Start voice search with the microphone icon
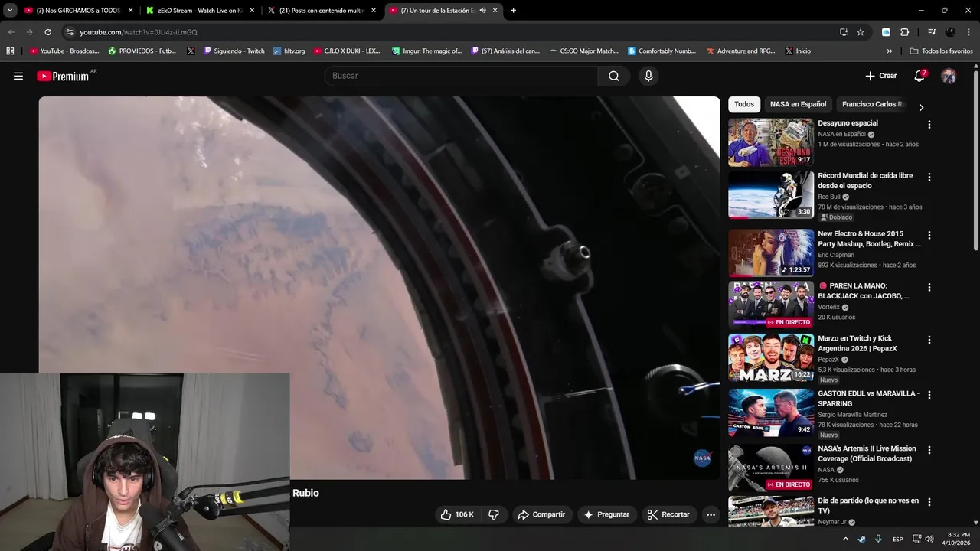980x551 pixels. pyautogui.click(x=648, y=76)
